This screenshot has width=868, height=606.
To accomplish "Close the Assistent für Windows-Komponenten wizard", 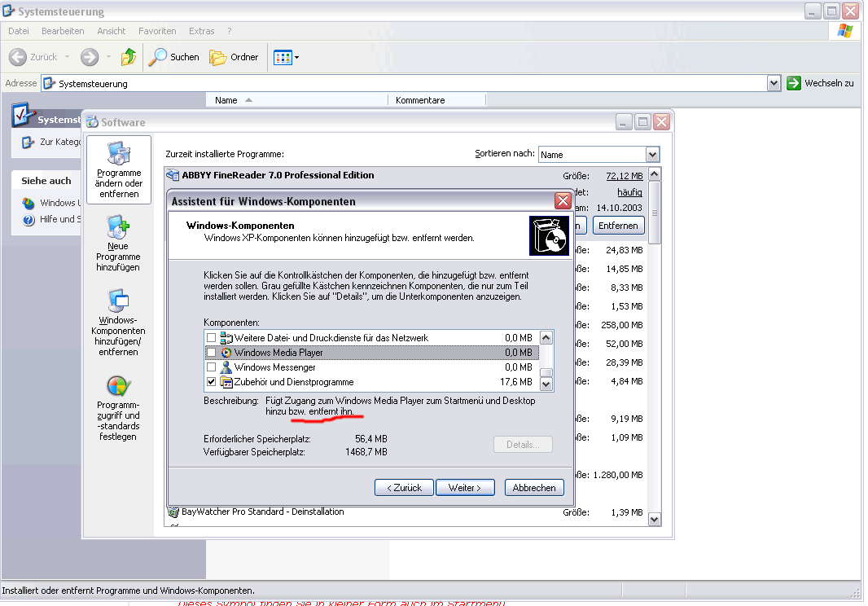I will [x=563, y=200].
